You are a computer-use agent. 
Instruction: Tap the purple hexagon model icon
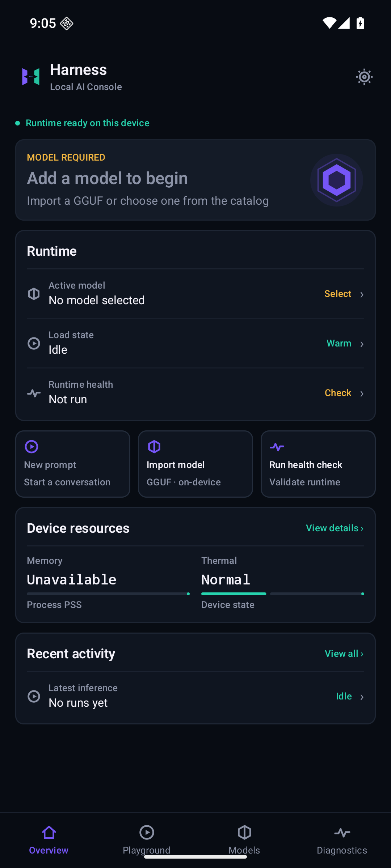[337, 180]
